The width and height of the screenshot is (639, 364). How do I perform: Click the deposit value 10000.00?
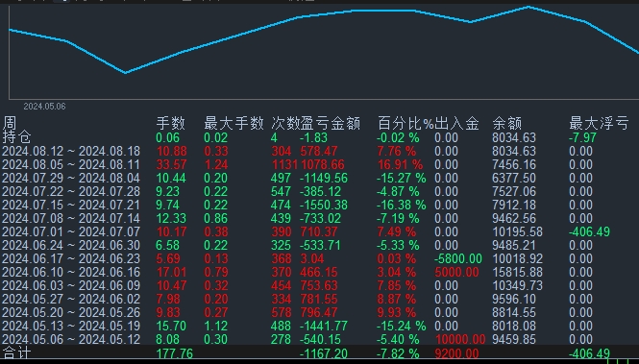(x=460, y=340)
